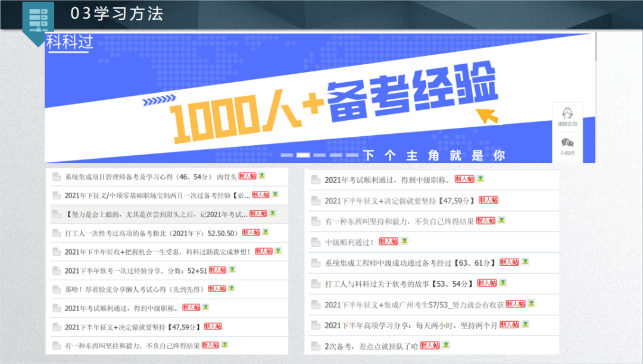Screen dimensions: 643x364
Task: Click folder icon beside 系统集成项目管理师备考及学习心得
Action: click(57, 177)
